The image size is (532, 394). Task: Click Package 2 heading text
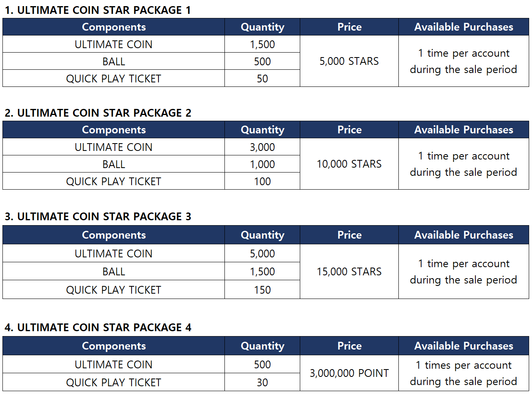click(98, 113)
